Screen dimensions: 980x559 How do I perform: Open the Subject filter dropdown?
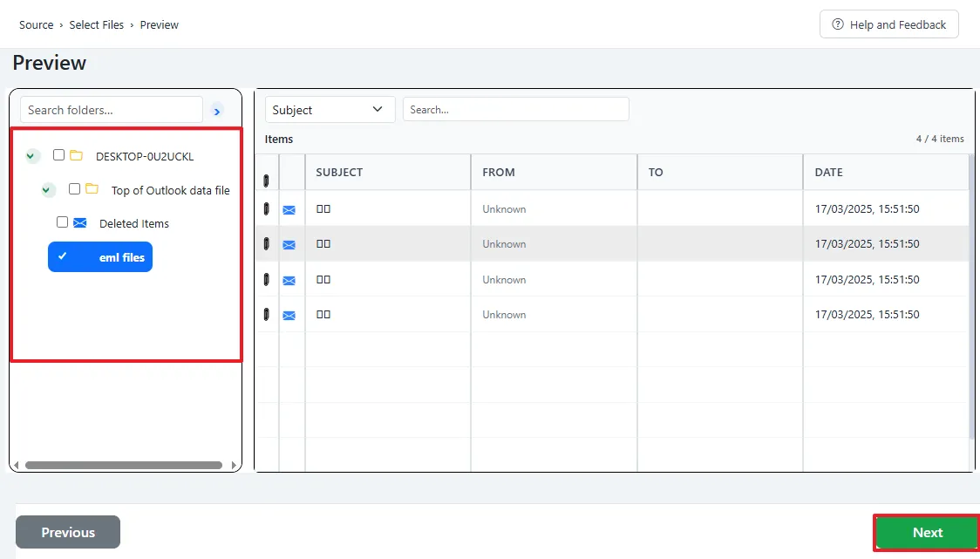pos(330,109)
